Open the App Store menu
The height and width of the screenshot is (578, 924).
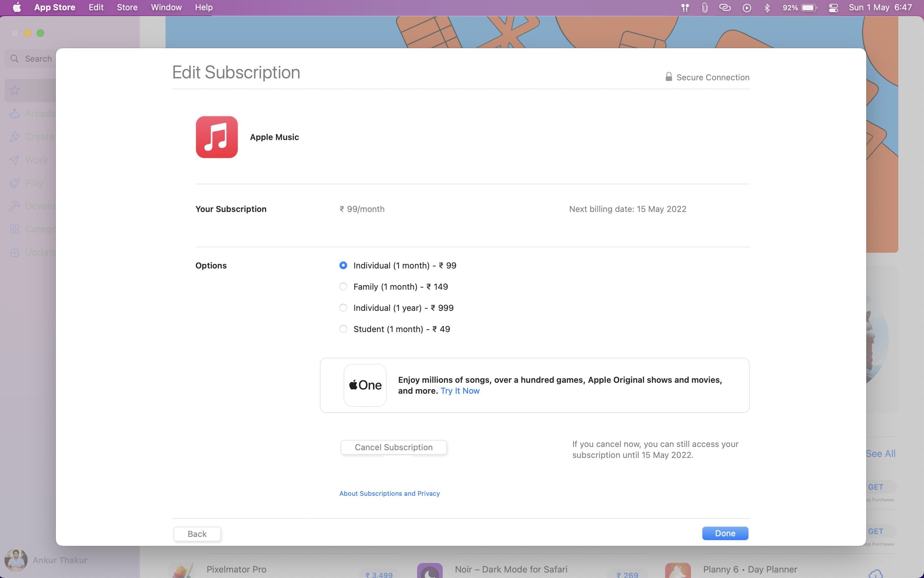click(55, 7)
